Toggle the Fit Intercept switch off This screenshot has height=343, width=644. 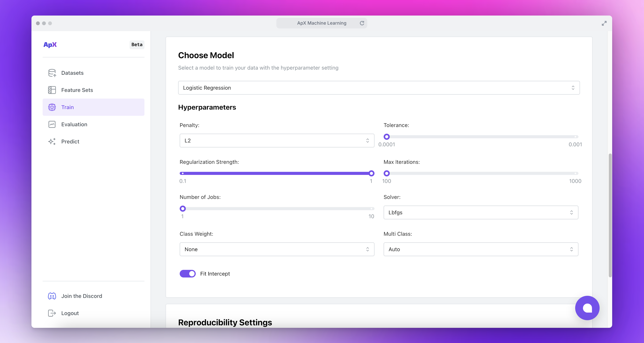click(188, 274)
